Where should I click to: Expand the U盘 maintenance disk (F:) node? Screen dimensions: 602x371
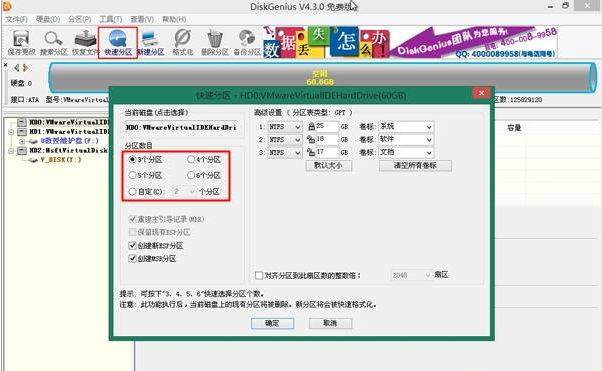(x=22, y=141)
